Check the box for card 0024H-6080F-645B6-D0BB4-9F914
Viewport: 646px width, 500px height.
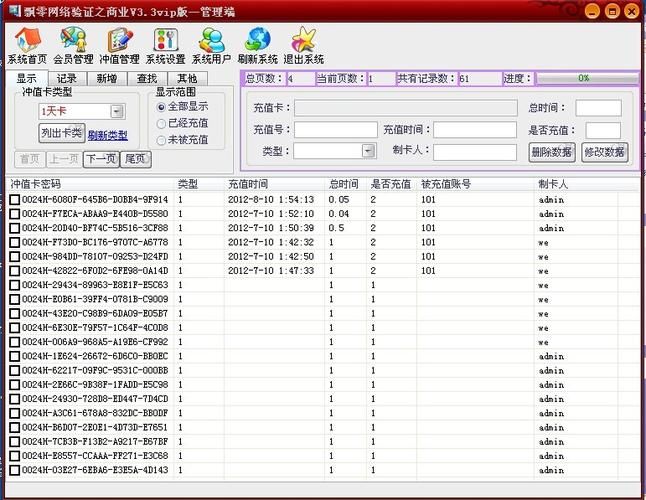click(x=14, y=200)
